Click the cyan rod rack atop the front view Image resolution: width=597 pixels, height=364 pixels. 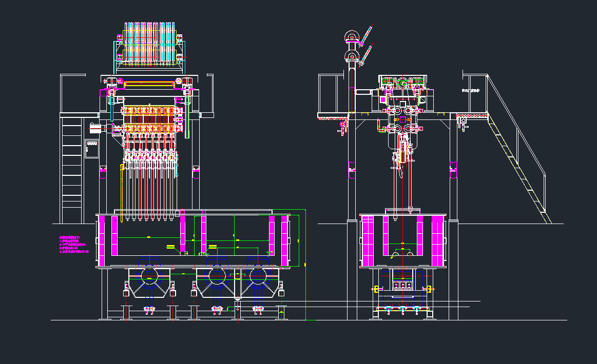149,45
